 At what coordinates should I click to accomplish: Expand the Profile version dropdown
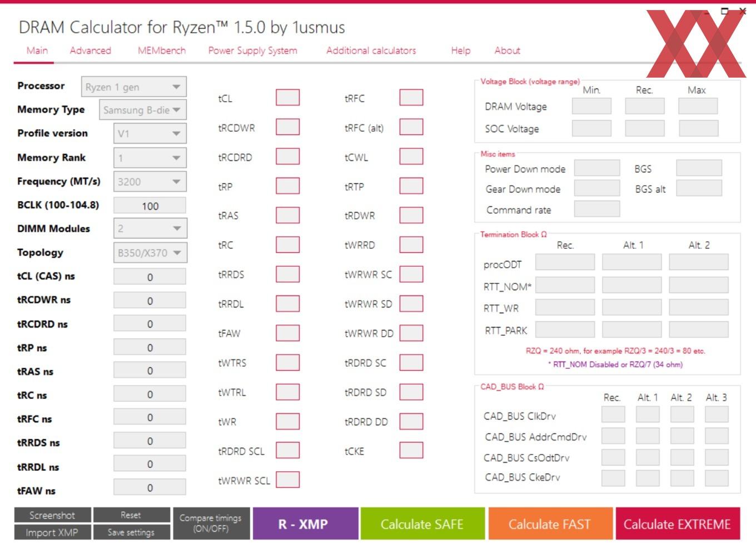pos(150,134)
